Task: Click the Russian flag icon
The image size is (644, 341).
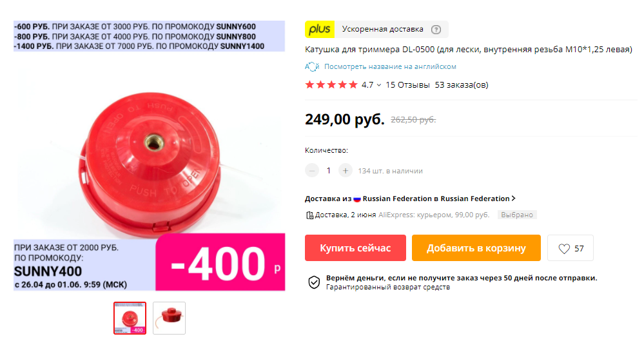Action: click(357, 199)
